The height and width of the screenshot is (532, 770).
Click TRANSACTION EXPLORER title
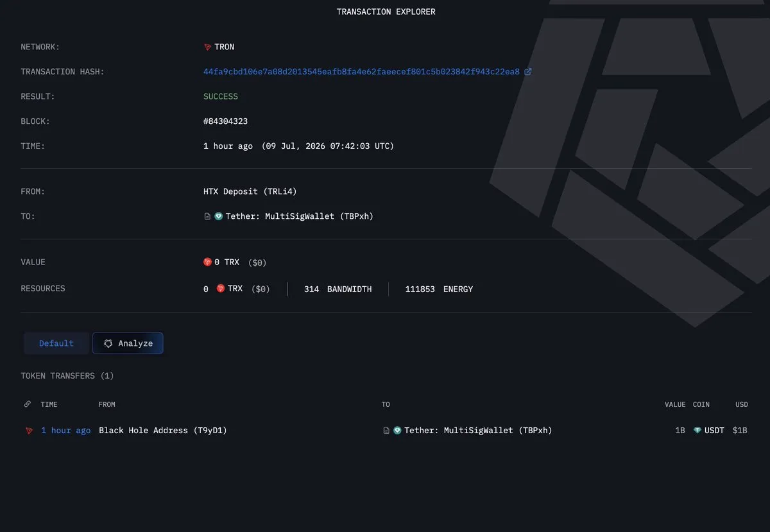pos(386,12)
